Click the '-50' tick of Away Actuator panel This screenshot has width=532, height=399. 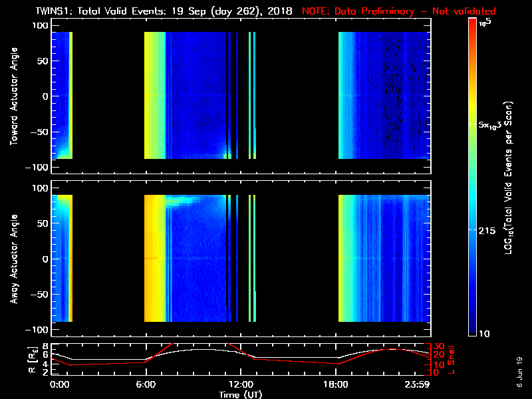click(x=40, y=295)
